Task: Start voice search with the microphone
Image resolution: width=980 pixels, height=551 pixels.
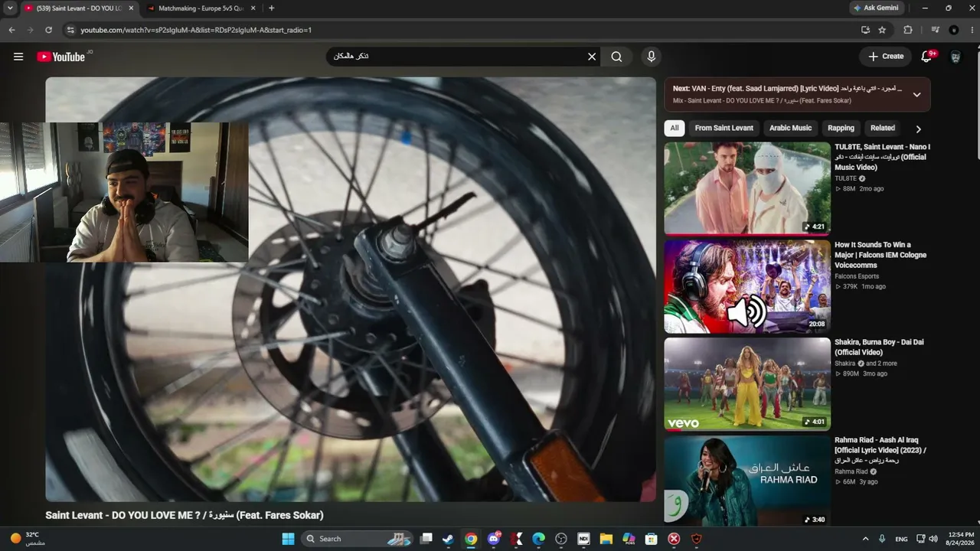Action: pyautogui.click(x=652, y=57)
